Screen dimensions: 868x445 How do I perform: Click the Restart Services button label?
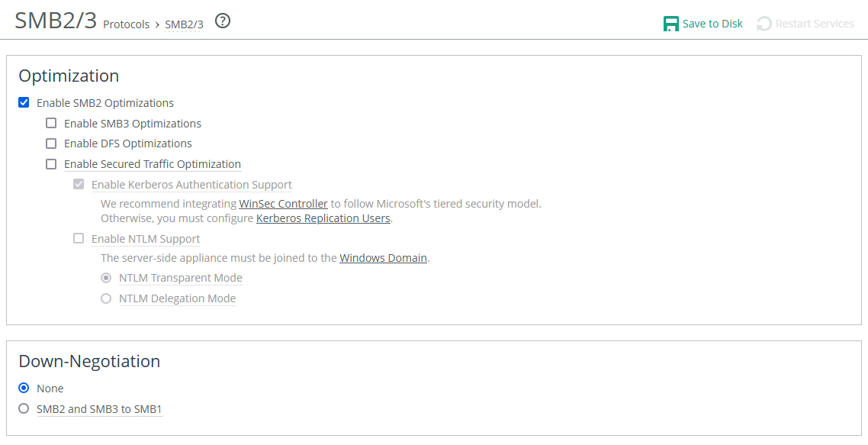(815, 24)
